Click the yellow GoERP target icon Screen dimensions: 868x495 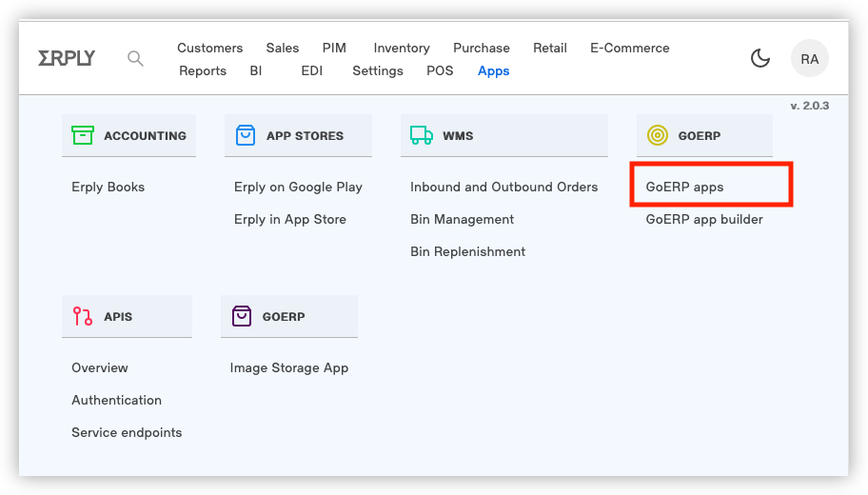coord(658,135)
